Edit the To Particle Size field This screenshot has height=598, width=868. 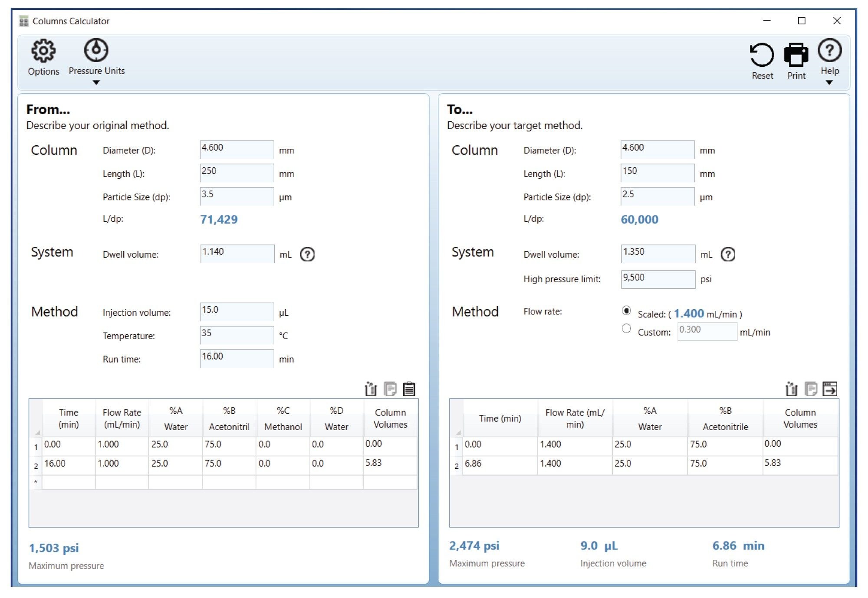click(658, 196)
